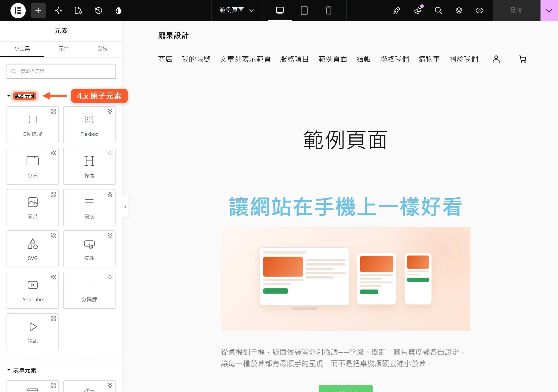Focus the 搜尋小工具 search field
Screen dimensions: 558x392
pyautogui.click(x=61, y=71)
